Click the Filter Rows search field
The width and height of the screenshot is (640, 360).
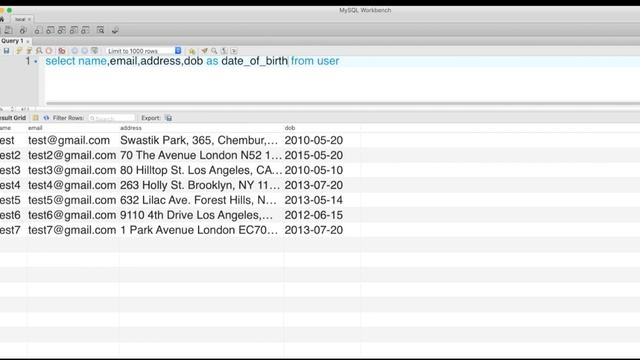(x=112, y=118)
